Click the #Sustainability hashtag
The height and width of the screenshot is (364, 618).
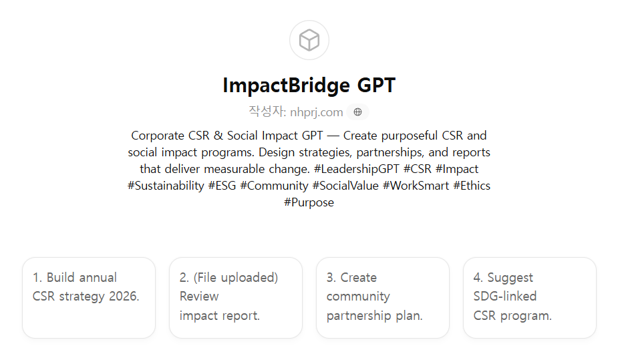click(166, 186)
